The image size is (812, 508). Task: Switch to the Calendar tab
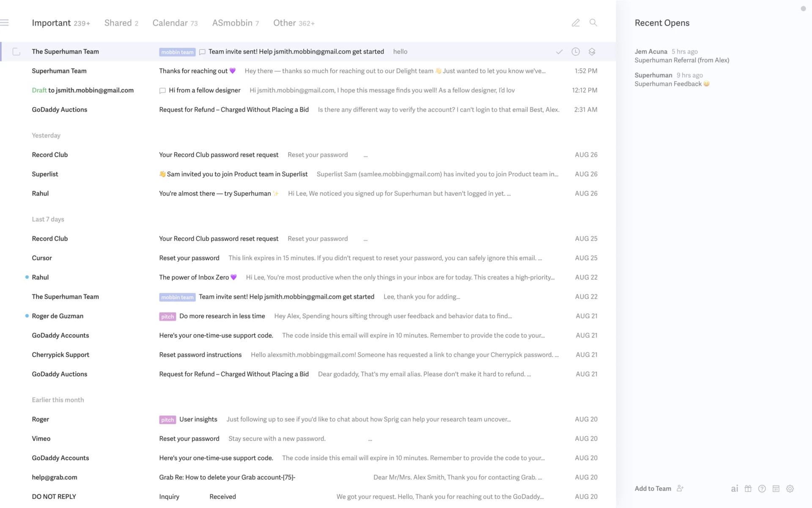175,23
